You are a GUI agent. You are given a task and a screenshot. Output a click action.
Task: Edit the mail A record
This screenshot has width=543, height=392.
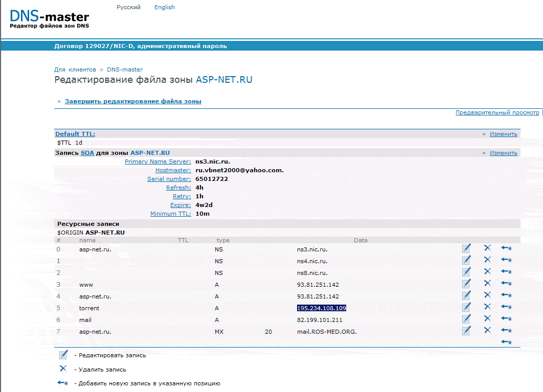pyautogui.click(x=466, y=319)
